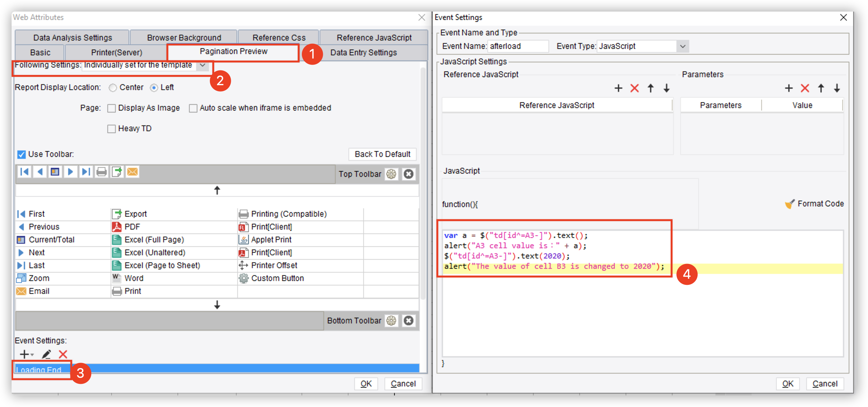The image size is (868, 407).
Task: Select the Center display location radio button
Action: click(113, 87)
